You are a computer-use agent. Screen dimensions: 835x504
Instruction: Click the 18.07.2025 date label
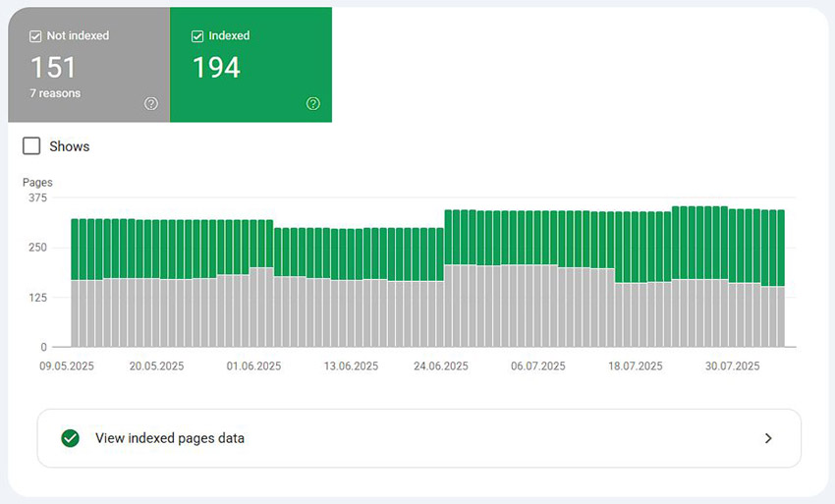pos(635,366)
